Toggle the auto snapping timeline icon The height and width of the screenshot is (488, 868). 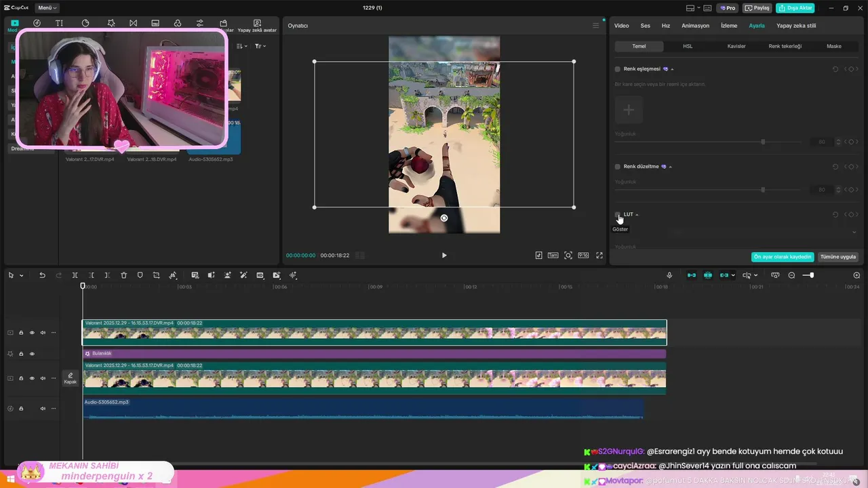click(x=708, y=275)
